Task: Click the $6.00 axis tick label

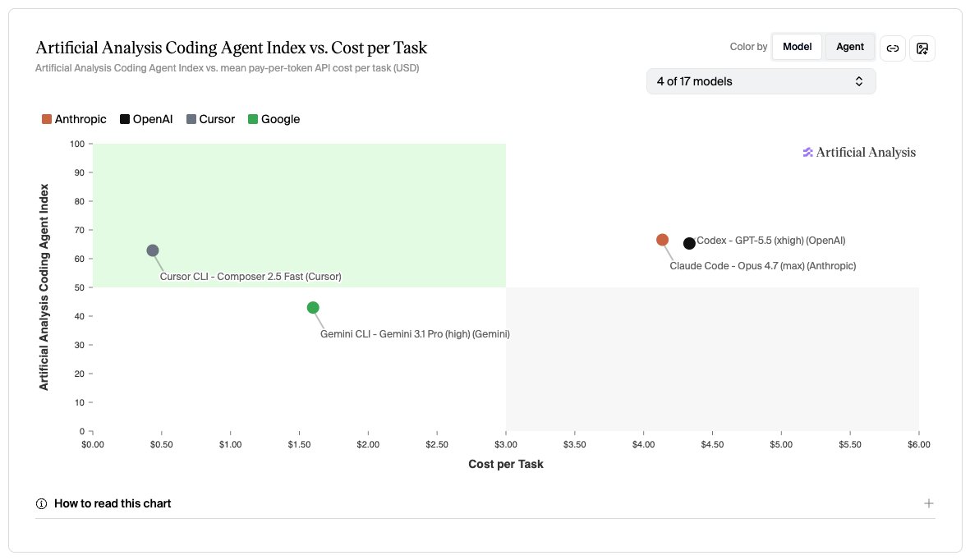Action: pyautogui.click(x=918, y=444)
